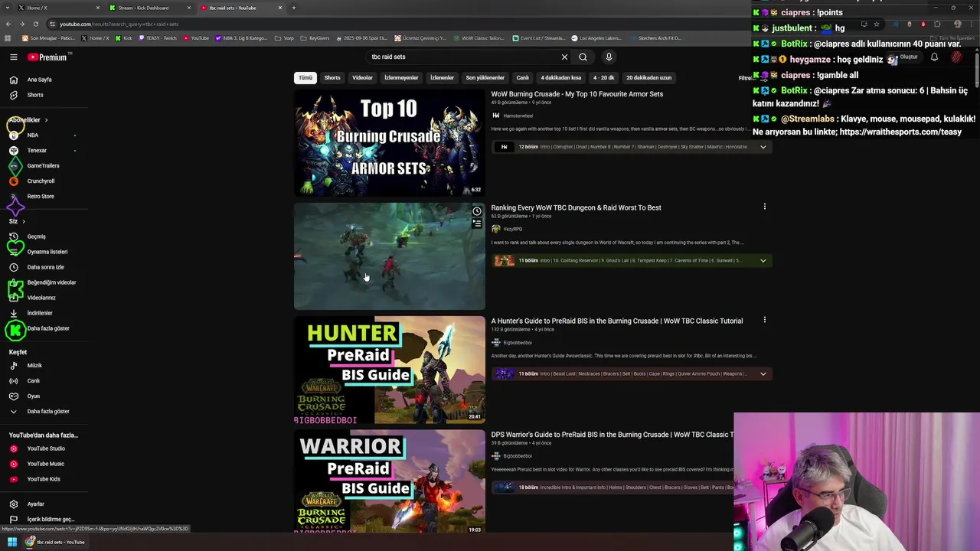
Task: Select the 20 dakikadan uzun filter chip
Action: [648, 77]
